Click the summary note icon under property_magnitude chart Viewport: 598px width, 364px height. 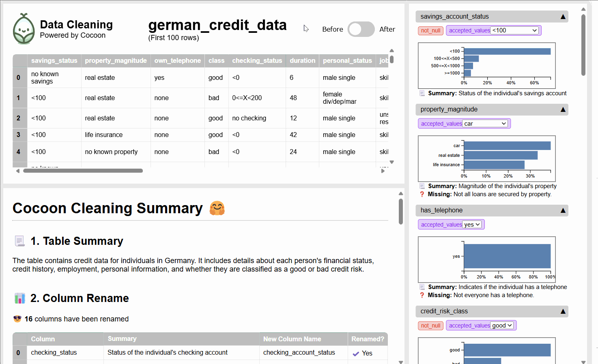tap(422, 186)
